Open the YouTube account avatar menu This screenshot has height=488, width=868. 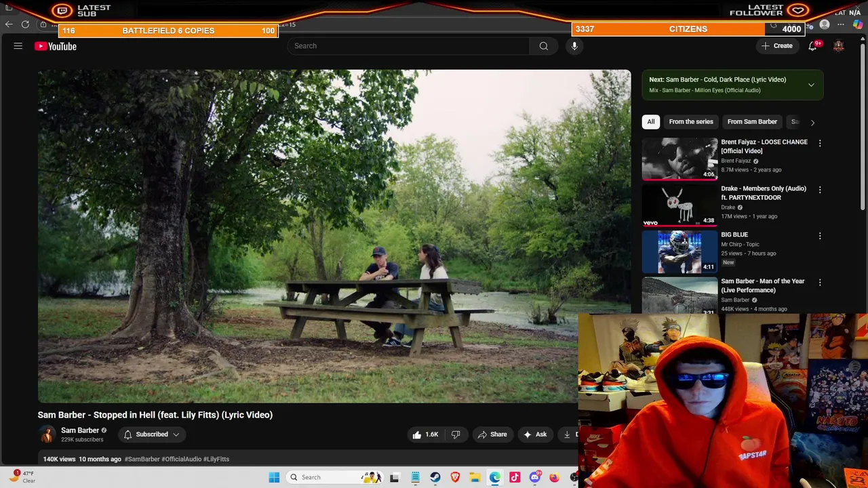(839, 46)
